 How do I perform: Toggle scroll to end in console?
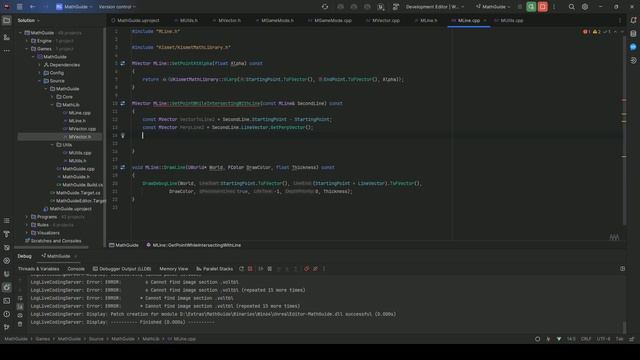(x=20, y=307)
